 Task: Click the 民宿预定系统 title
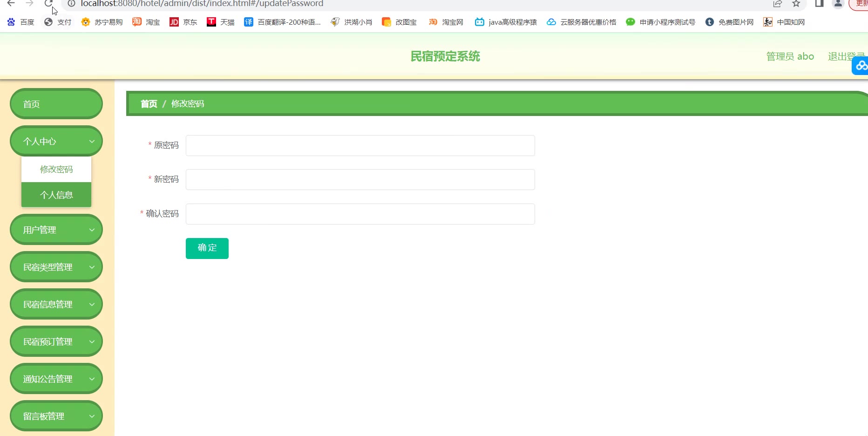point(445,56)
